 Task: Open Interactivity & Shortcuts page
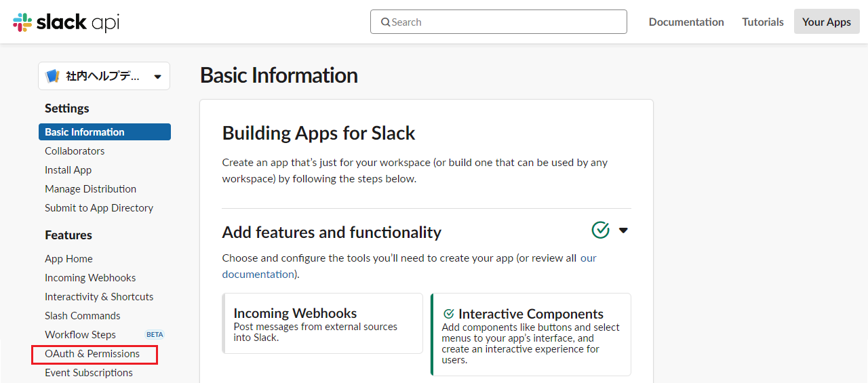coord(99,297)
